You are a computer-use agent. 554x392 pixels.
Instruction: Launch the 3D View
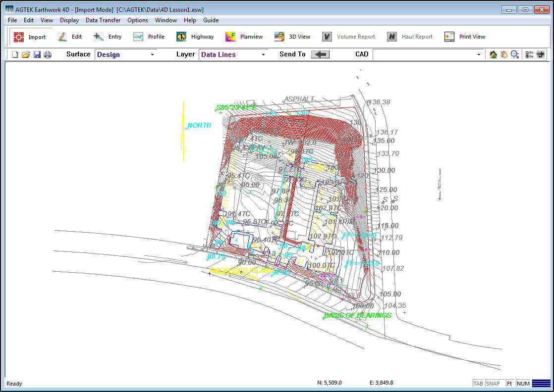click(x=292, y=37)
